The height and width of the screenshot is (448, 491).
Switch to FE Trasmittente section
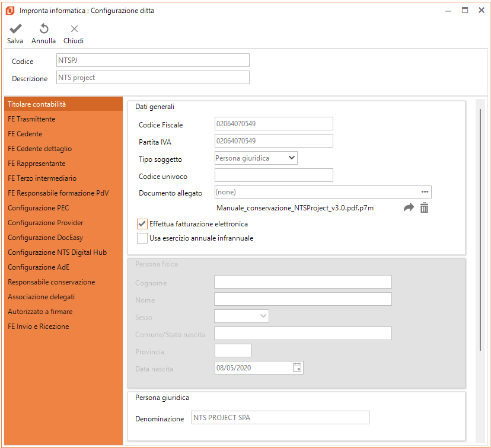click(32, 119)
